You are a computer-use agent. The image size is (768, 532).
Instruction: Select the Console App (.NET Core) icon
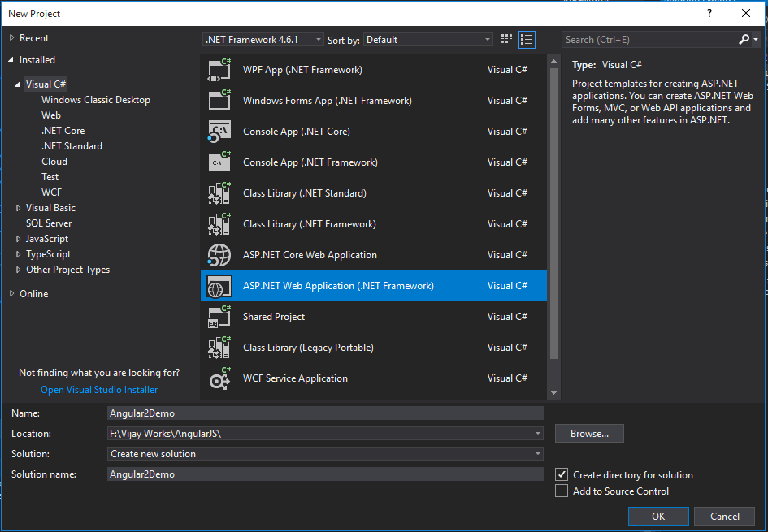tap(219, 132)
